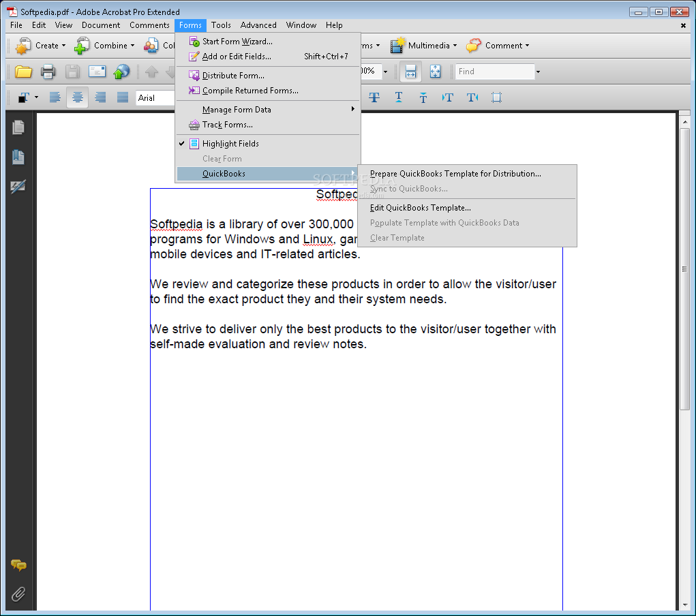696x616 pixels.
Task: Expand the Comment dropdown arrow
Action: 528,46
